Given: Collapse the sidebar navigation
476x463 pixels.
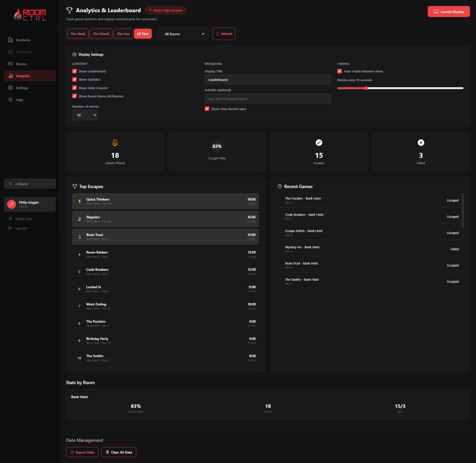Looking at the screenshot, I should point(30,183).
